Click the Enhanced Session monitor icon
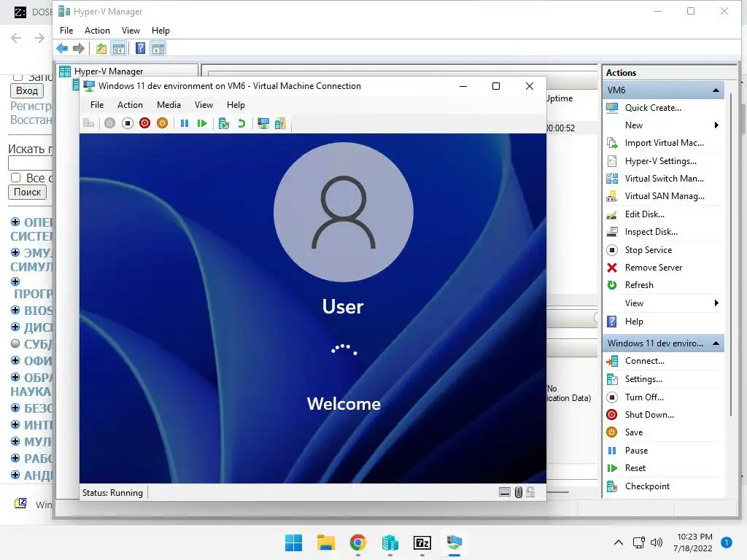This screenshot has width=747, height=560. tap(263, 123)
